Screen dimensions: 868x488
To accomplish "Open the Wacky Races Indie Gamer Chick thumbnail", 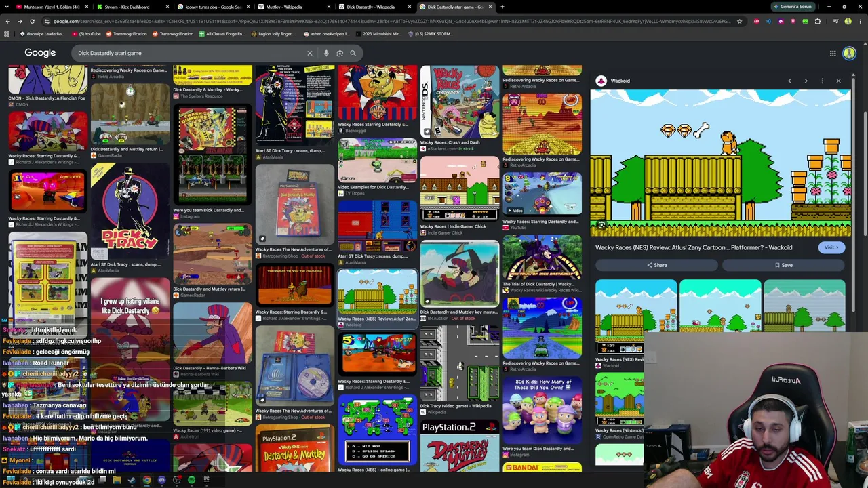I will tap(459, 189).
